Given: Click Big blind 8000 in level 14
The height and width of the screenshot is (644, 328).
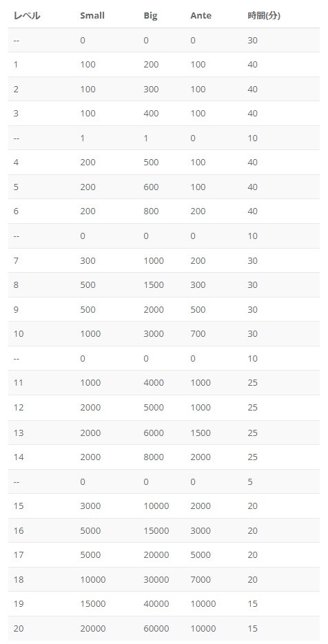Looking at the screenshot, I should click(x=153, y=457).
